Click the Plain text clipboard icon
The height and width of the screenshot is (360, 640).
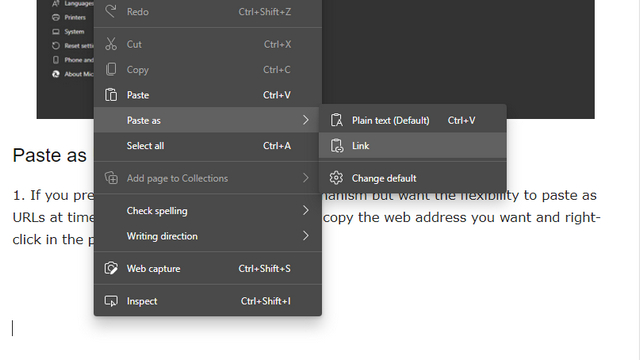(336, 120)
